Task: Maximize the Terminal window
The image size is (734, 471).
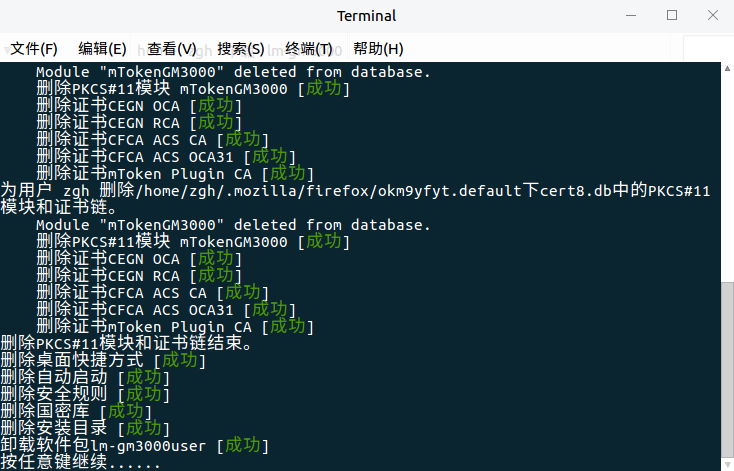Action: [x=672, y=15]
